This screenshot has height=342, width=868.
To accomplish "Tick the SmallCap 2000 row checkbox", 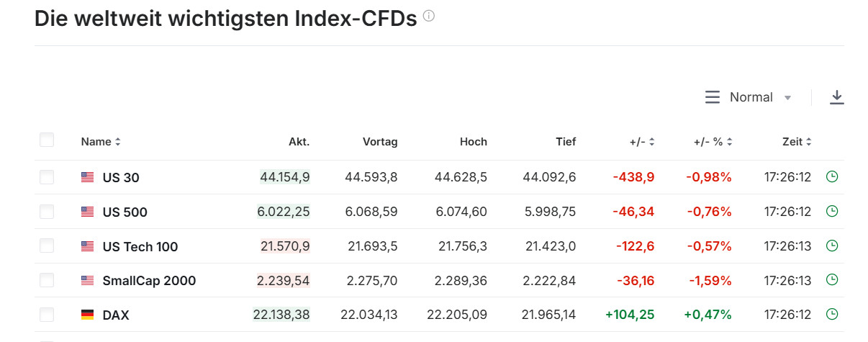I will (47, 280).
